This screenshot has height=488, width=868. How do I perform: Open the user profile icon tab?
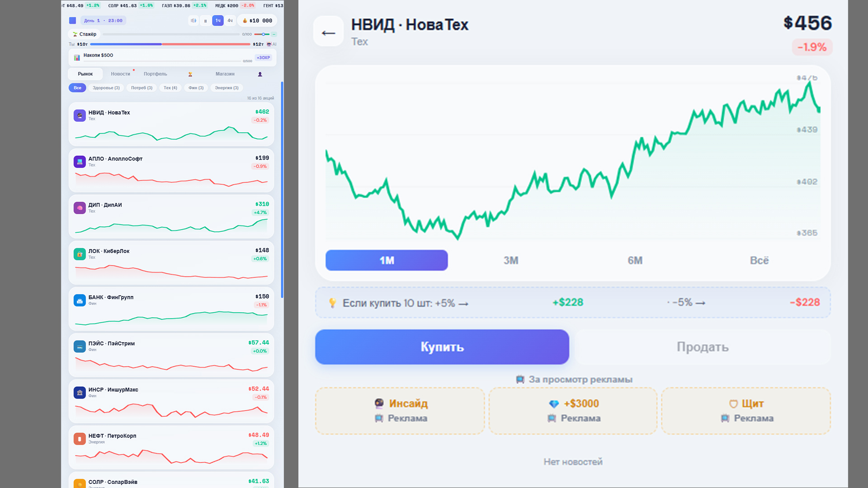point(260,74)
